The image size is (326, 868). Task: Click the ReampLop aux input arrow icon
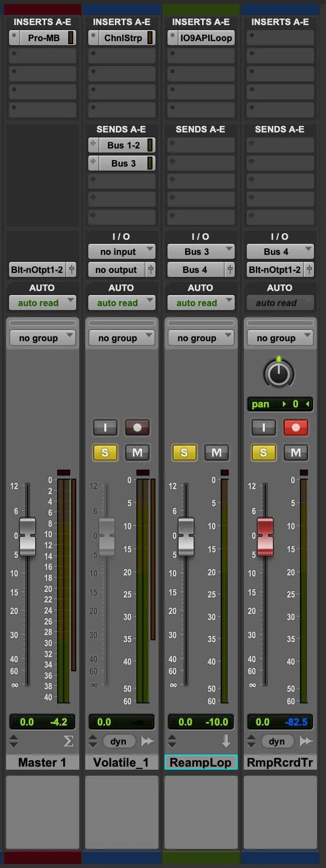(226, 741)
